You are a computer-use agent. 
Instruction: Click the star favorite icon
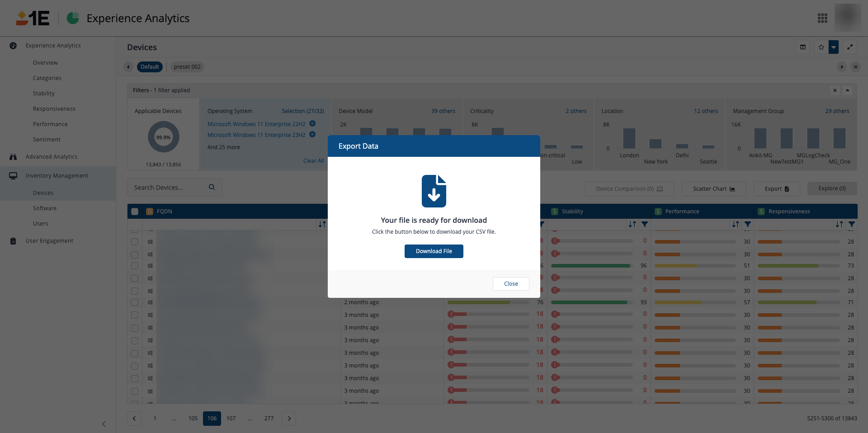821,47
